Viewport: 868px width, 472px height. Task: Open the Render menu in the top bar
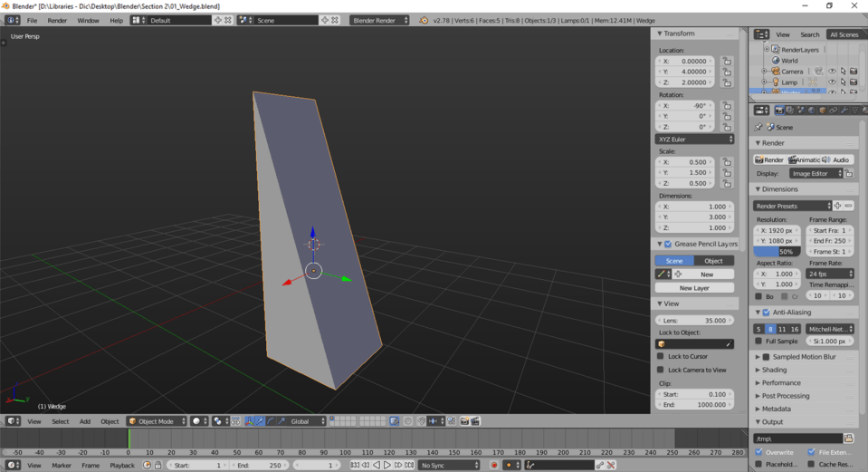coord(57,21)
